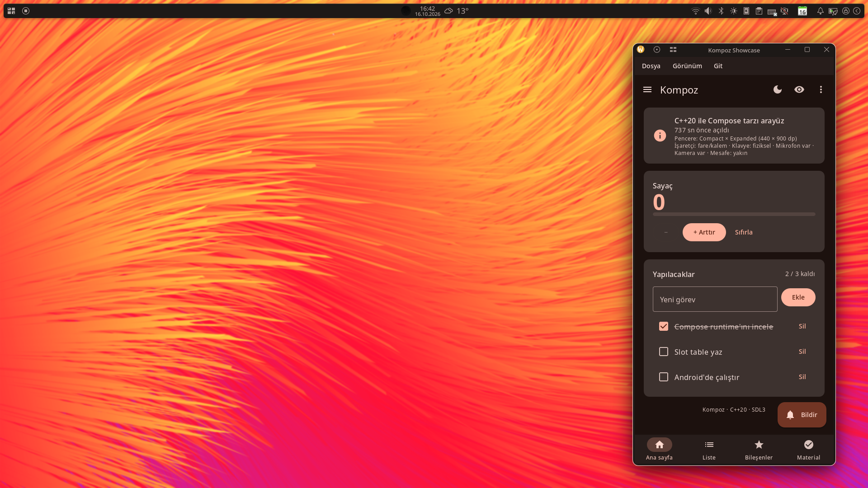This screenshot has width=868, height=488.
Task: Click the Sıfırla reset button
Action: pos(744,232)
